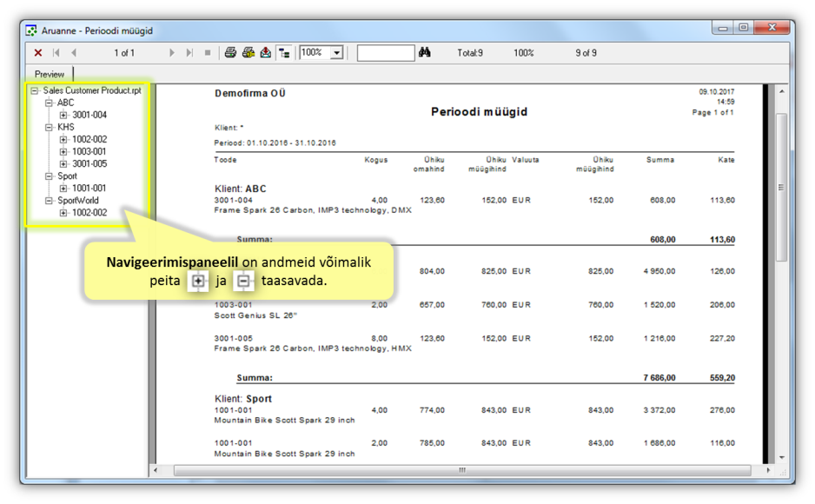Image resolution: width=815 pixels, height=504 pixels.
Task: Print the report using printer icon
Action: point(230,53)
